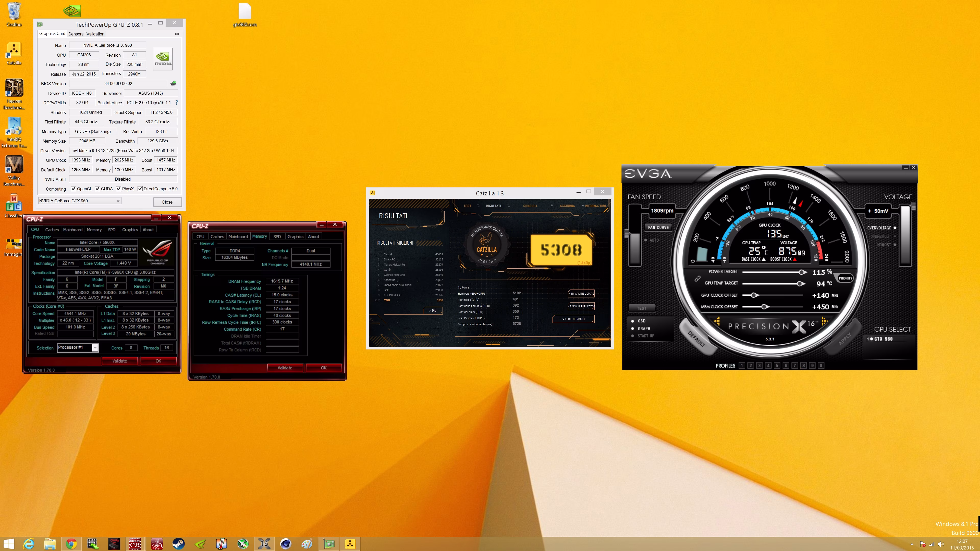The width and height of the screenshot is (980, 551).
Task: Open the Catzilla desktop shortcut
Action: coord(14,53)
